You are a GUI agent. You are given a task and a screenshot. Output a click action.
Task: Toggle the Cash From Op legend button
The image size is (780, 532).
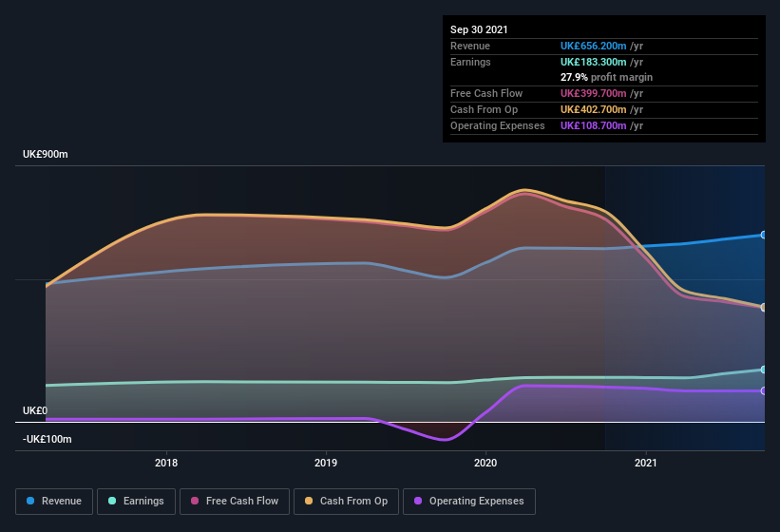tap(346, 502)
